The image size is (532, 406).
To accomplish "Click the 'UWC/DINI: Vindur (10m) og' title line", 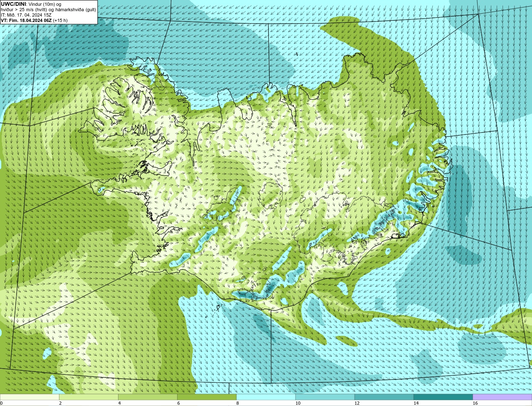I will [x=31, y=4].
